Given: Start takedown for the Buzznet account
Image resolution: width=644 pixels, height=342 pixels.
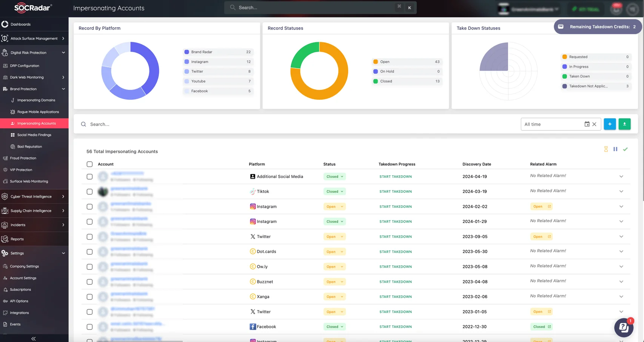Looking at the screenshot, I should tap(395, 282).
